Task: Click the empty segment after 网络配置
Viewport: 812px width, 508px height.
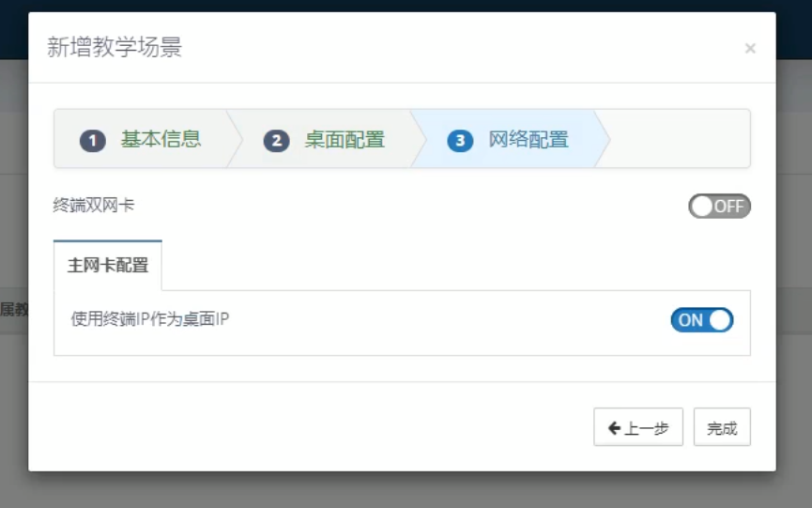Action: pyautogui.click(x=678, y=139)
